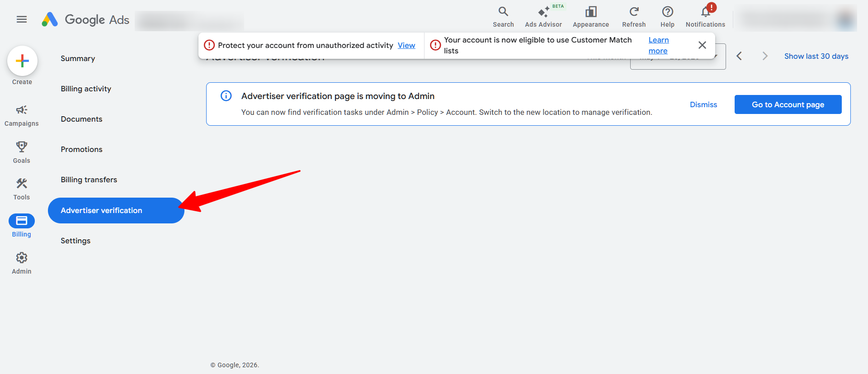Click the info icon in verification banner
The height and width of the screenshot is (374, 868).
226,96
